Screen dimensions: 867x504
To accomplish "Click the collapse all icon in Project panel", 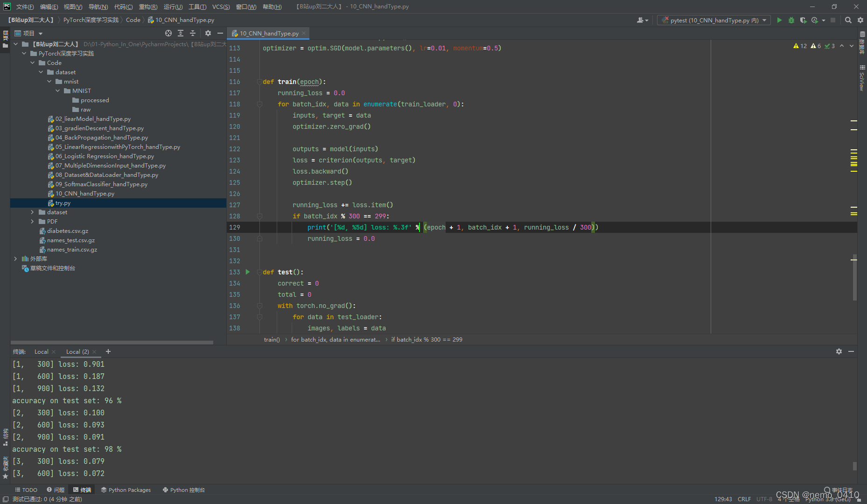I will point(193,33).
